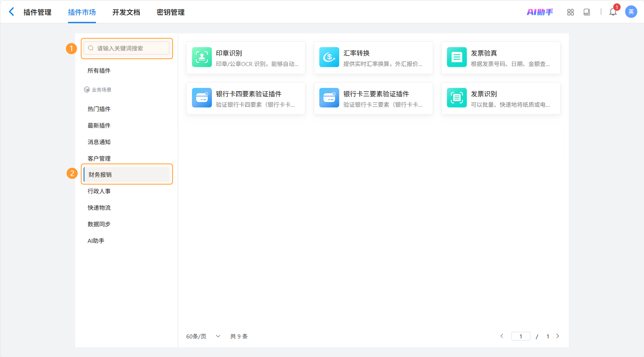Open the 银行卡四要素验证插件 card
The image size is (644, 357).
point(246,99)
